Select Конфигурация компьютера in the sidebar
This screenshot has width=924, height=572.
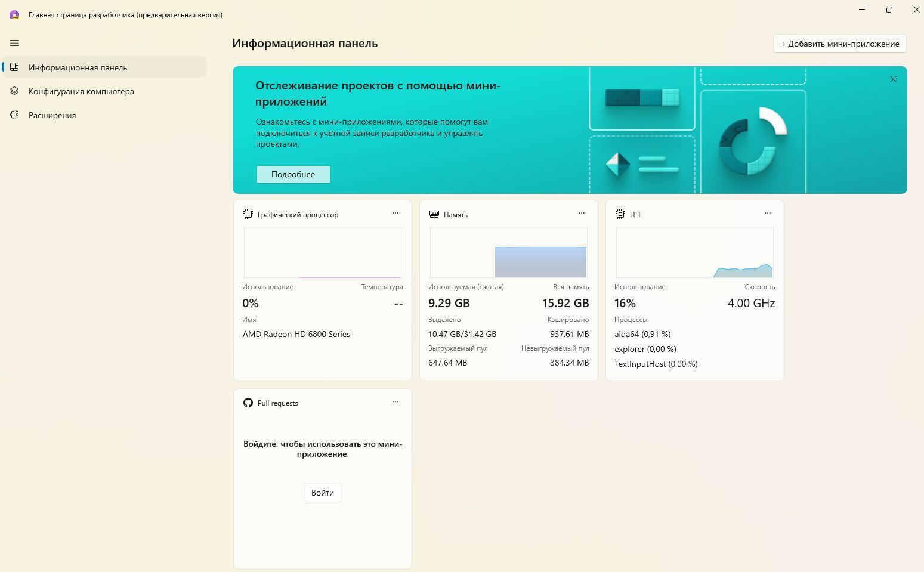pos(81,91)
